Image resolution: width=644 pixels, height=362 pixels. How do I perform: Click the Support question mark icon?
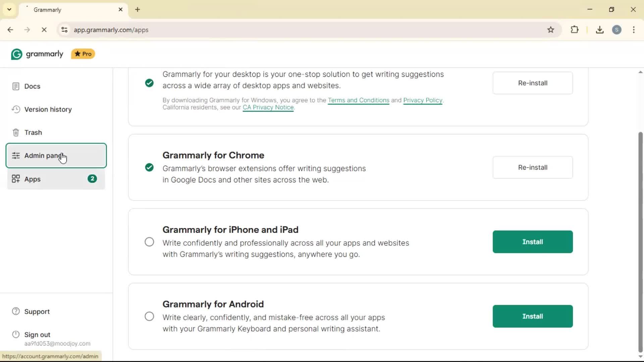16,311
